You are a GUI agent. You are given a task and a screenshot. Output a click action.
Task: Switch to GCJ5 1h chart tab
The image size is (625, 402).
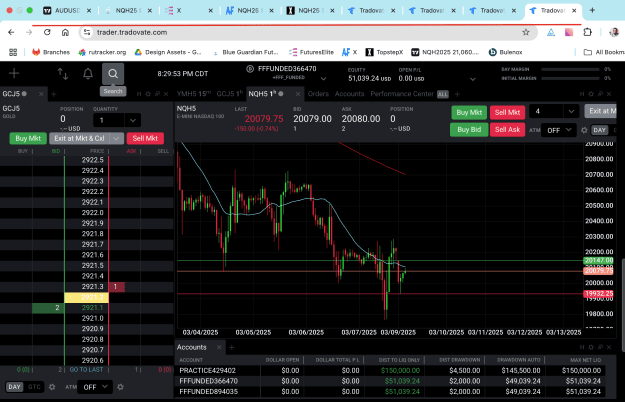[x=230, y=94]
